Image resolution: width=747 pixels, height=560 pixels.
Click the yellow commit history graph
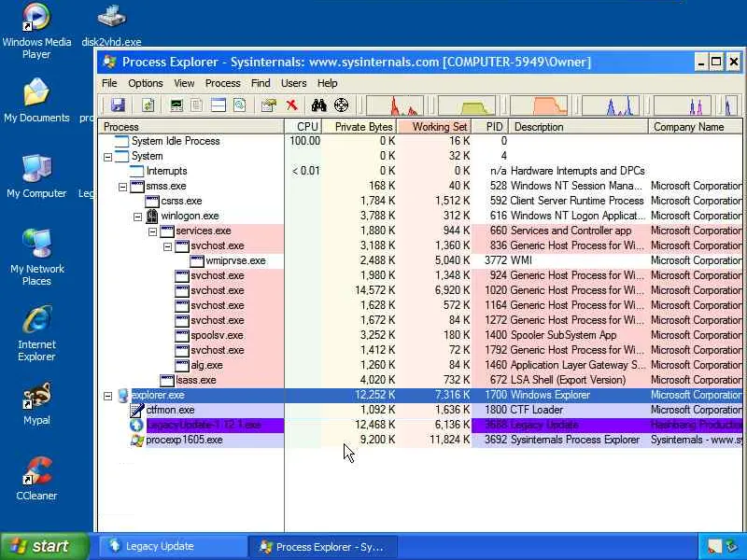pyautogui.click(x=466, y=105)
